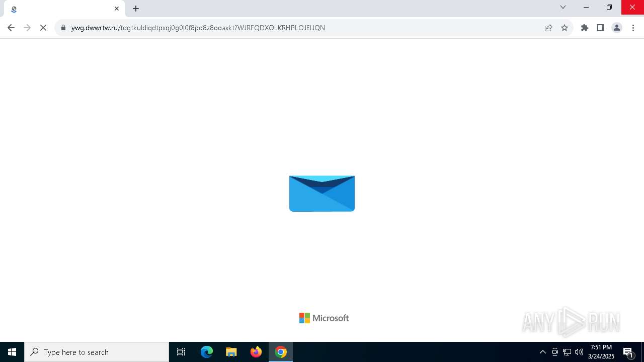Open the Chrome profile avatar
The height and width of the screenshot is (362, 644).
click(x=617, y=28)
